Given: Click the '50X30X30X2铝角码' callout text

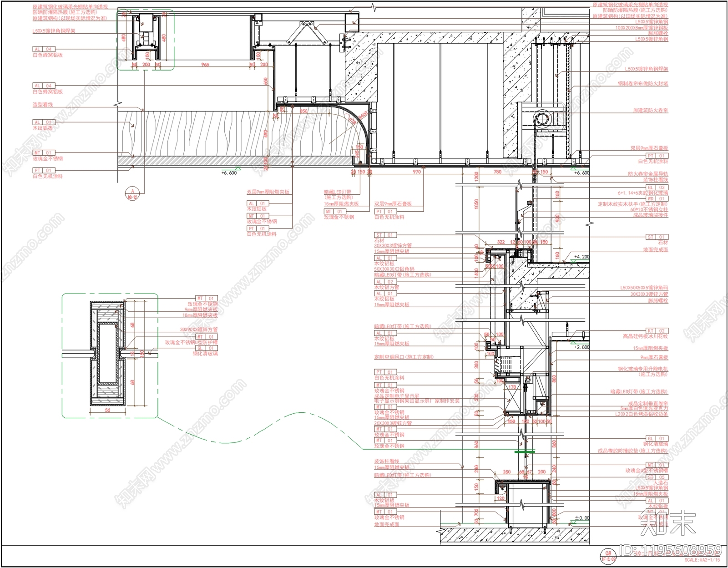Looking at the screenshot, I should tap(394, 269).
